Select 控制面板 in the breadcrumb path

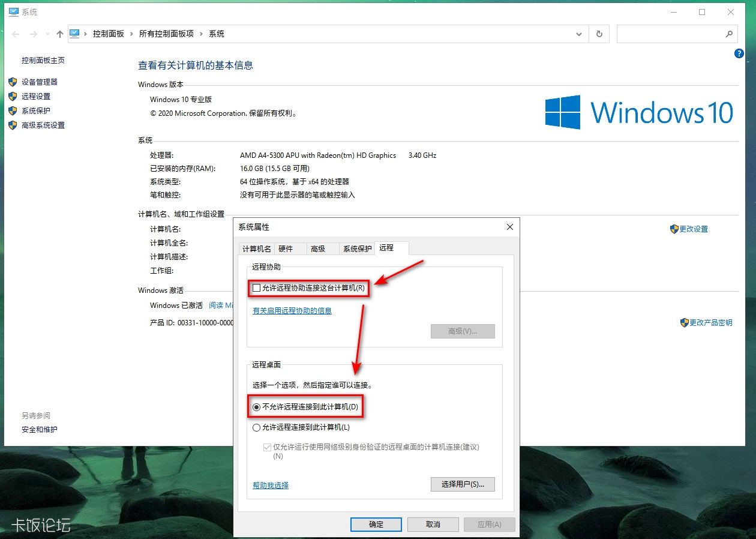pos(108,34)
